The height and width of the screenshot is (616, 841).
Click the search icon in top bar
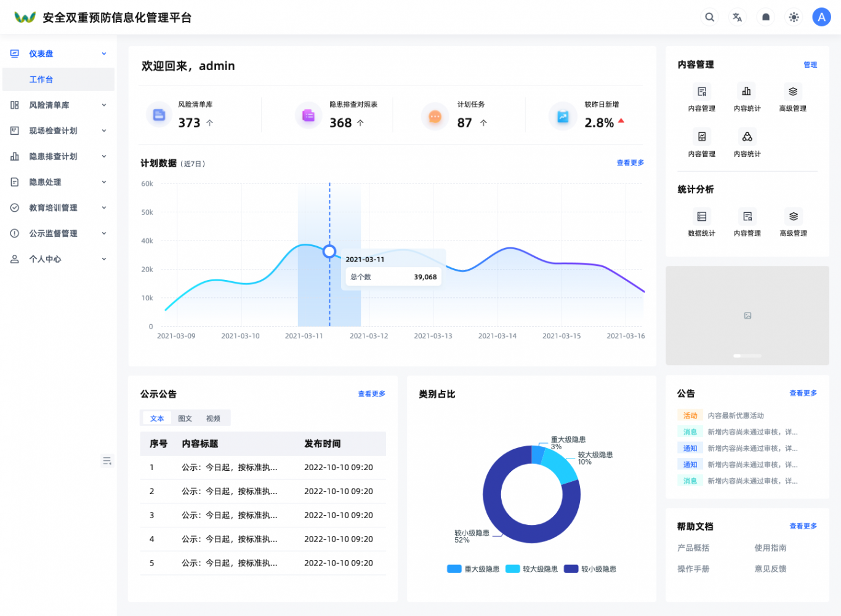(x=709, y=17)
